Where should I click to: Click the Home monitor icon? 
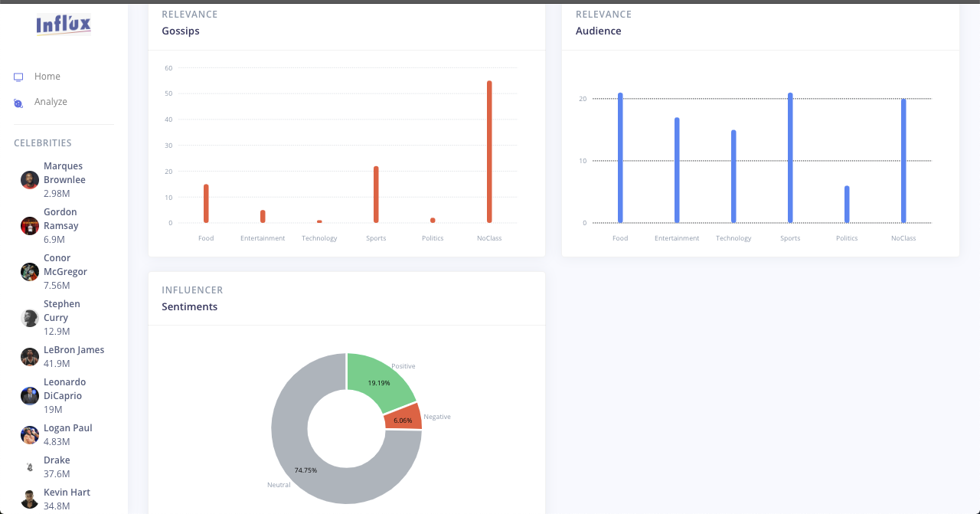[18, 77]
